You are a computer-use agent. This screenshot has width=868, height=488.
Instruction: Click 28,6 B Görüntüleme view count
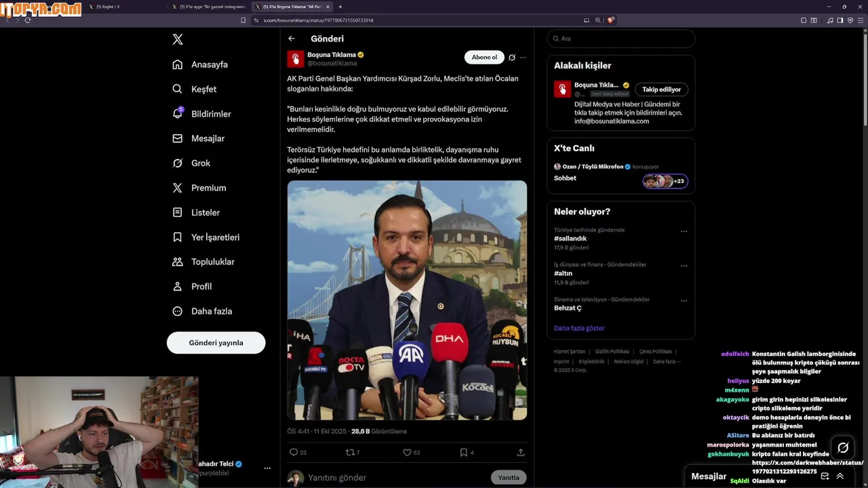[379, 431]
